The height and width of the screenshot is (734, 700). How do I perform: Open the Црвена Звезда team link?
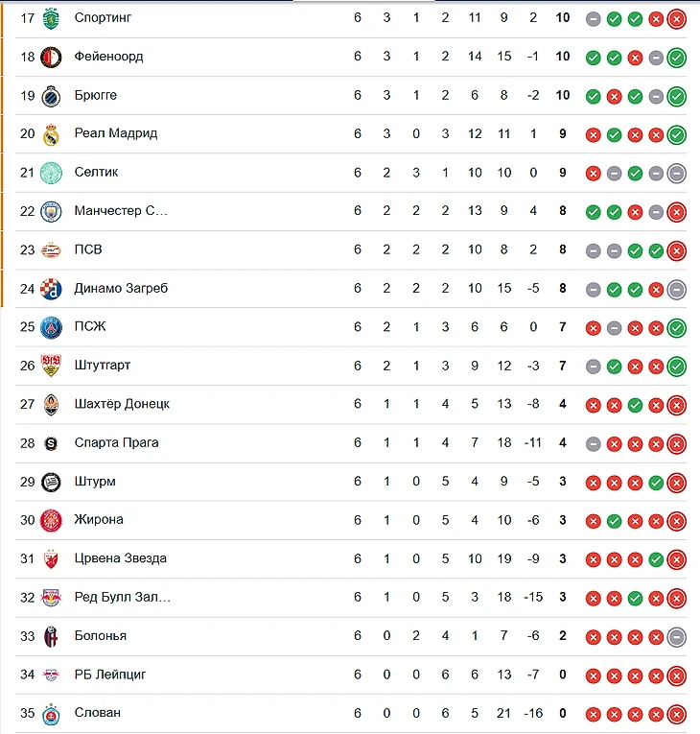click(120, 558)
